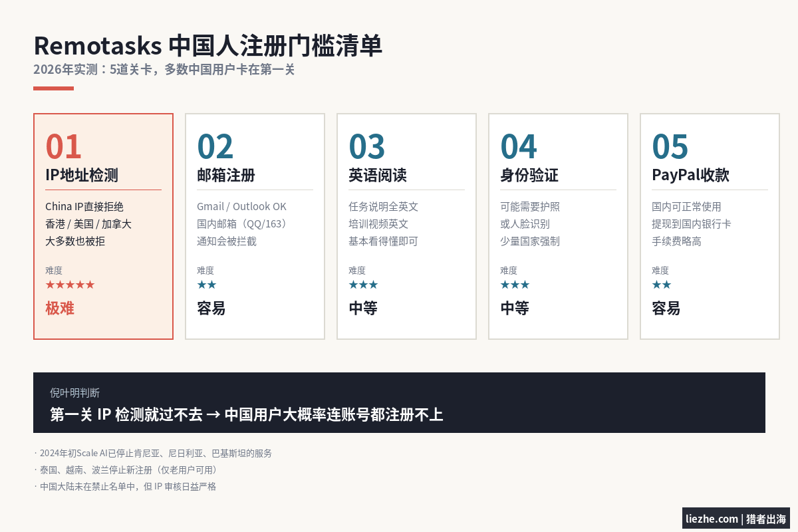The image size is (798, 532).
Task: Click the three stars under 身份验证
Action: click(x=515, y=285)
